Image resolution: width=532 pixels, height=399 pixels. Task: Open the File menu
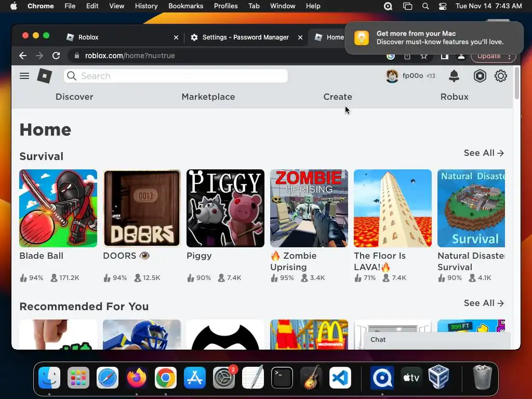pyautogui.click(x=70, y=6)
